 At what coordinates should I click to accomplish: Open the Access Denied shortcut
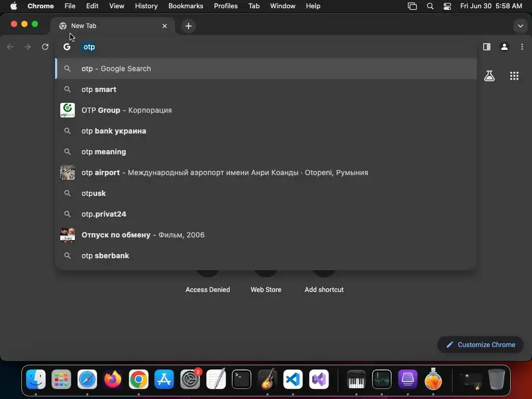[x=208, y=289]
